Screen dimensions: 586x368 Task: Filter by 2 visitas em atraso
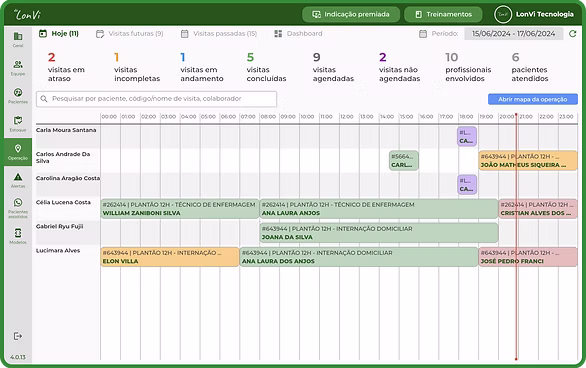(66, 67)
